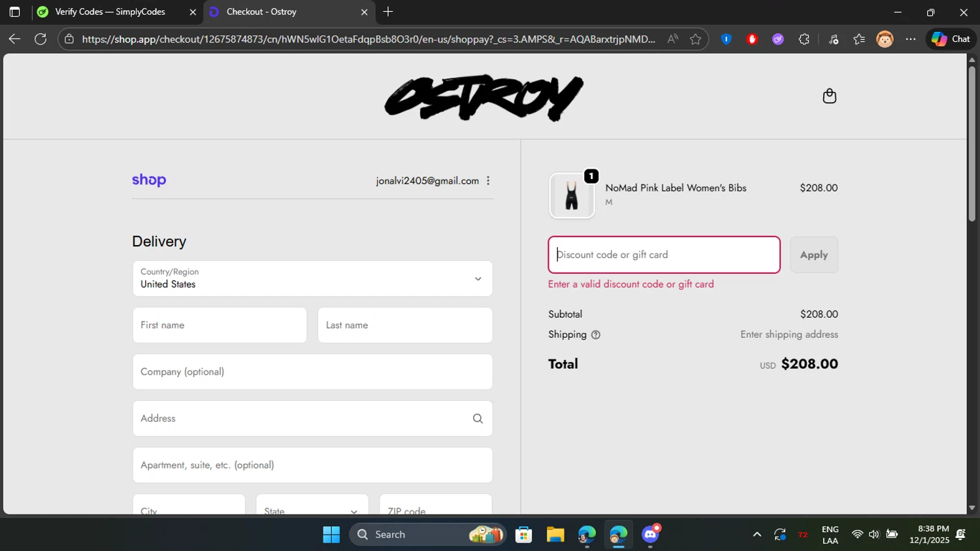The height and width of the screenshot is (551, 980).
Task: Open tab actions menu icon
Action: 14,12
